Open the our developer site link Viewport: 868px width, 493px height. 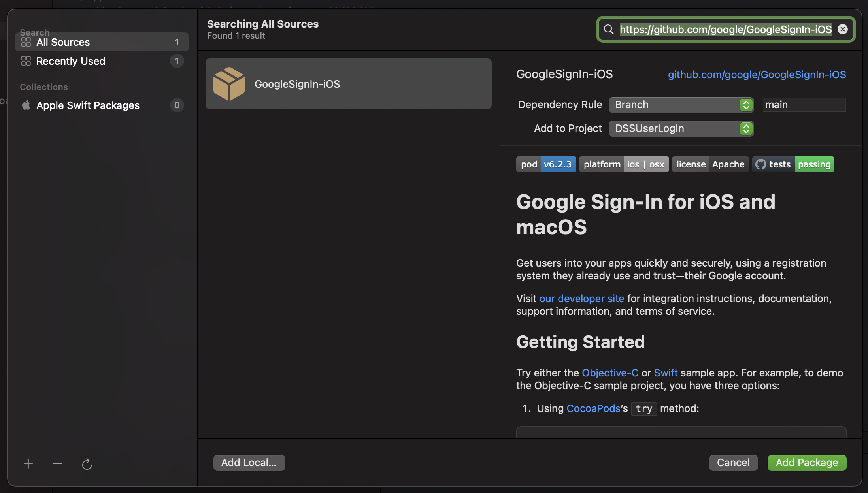point(581,299)
